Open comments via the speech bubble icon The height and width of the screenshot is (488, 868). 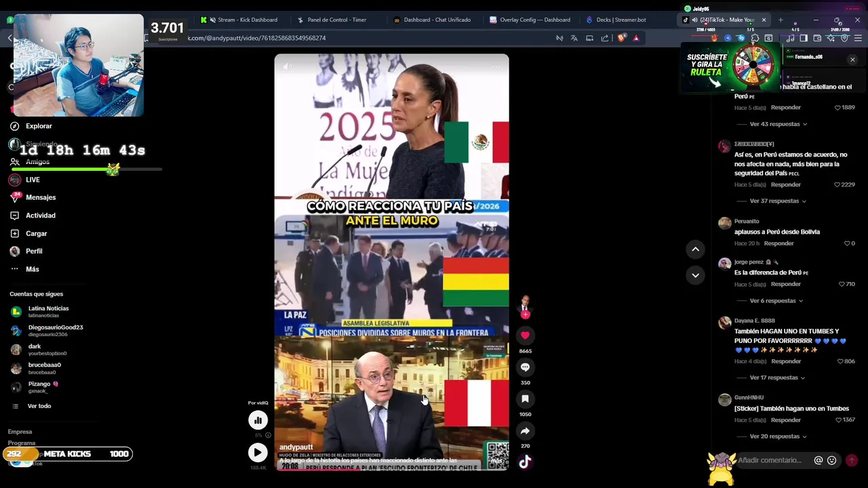tap(525, 367)
